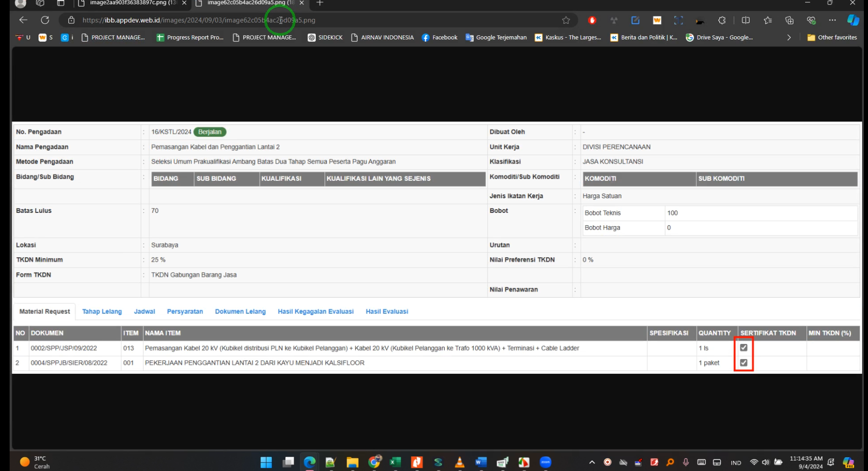Expand the bookmarks bar overflow chevron
The height and width of the screenshot is (471, 868).
click(789, 38)
